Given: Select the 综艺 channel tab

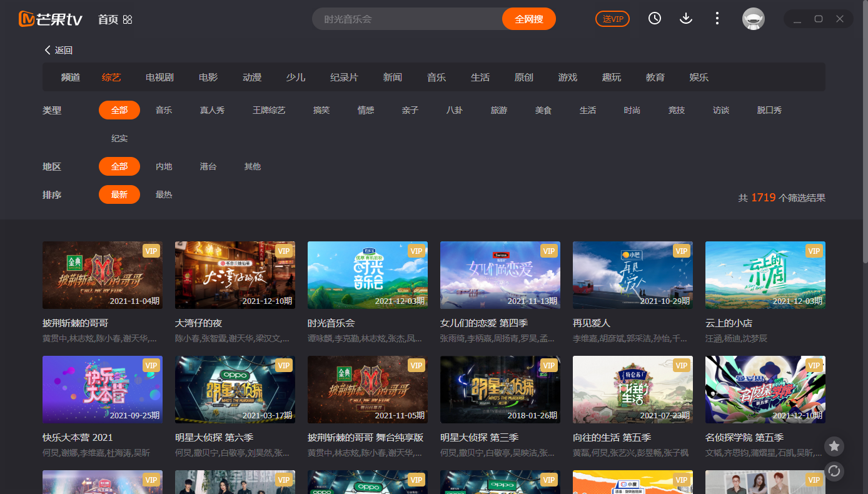Looking at the screenshot, I should click(x=111, y=77).
